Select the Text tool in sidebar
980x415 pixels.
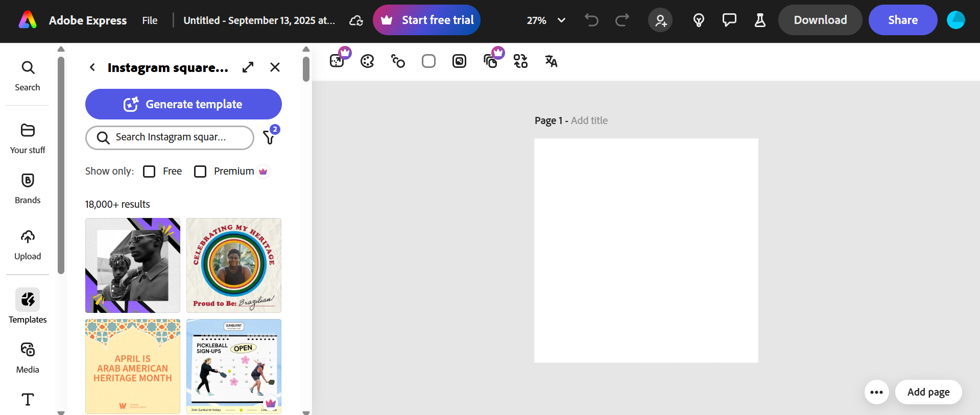click(28, 399)
